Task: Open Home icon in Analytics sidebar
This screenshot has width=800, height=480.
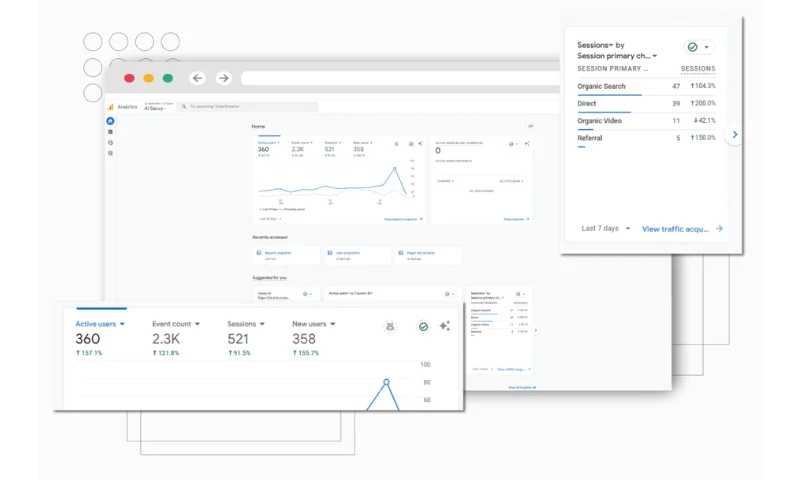Action: (x=110, y=120)
